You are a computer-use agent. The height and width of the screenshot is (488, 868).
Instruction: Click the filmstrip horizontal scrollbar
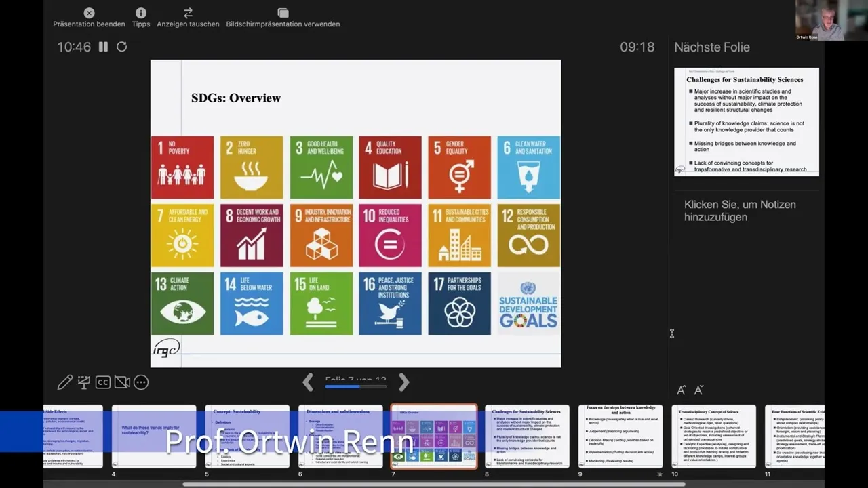point(434,484)
